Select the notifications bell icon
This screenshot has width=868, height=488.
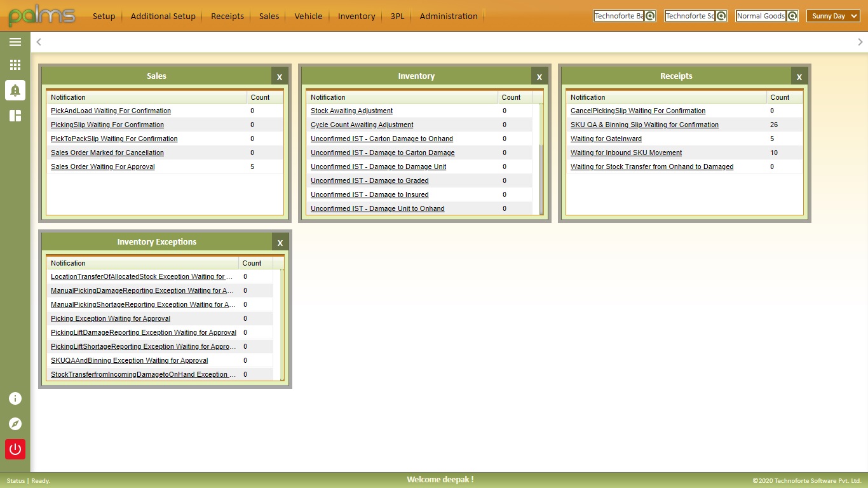[x=15, y=90]
